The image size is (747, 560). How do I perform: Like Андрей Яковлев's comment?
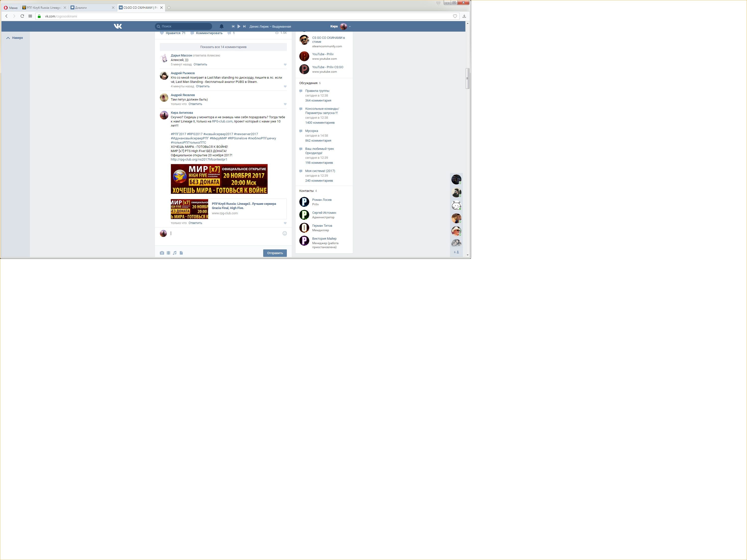285,104
